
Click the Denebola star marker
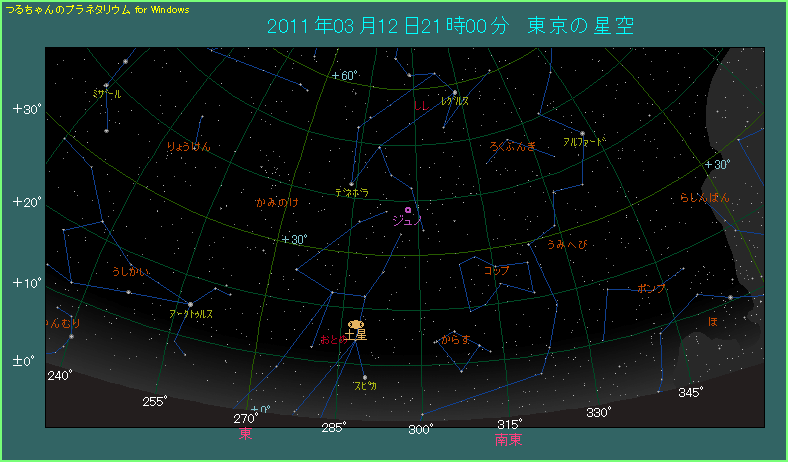click(352, 183)
